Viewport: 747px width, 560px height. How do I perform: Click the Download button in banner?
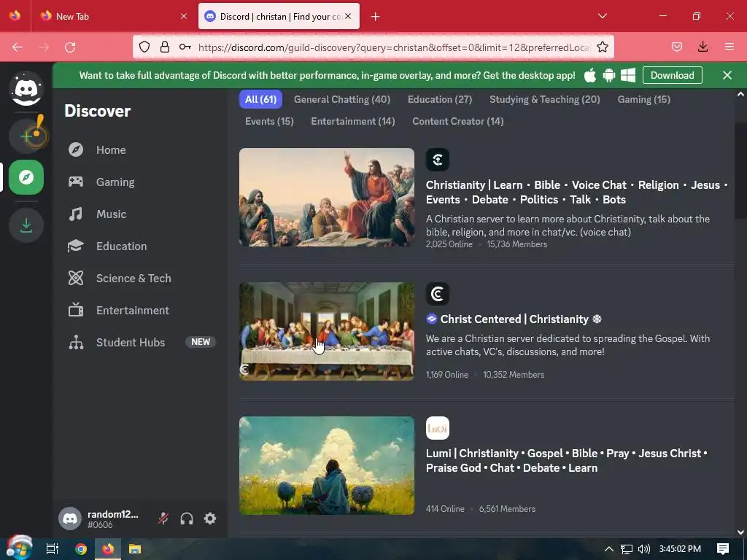click(672, 75)
